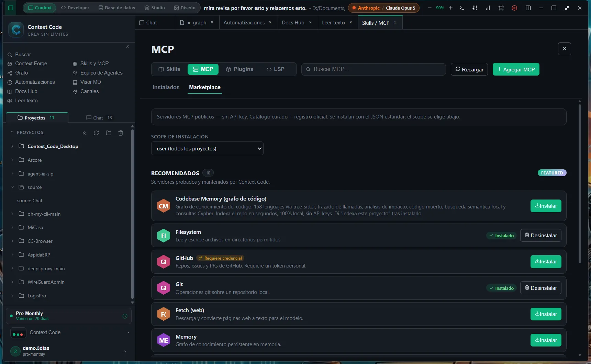Viewport: 591px width, 364px height.
Task: Select the MCP segment
Action: click(x=203, y=69)
